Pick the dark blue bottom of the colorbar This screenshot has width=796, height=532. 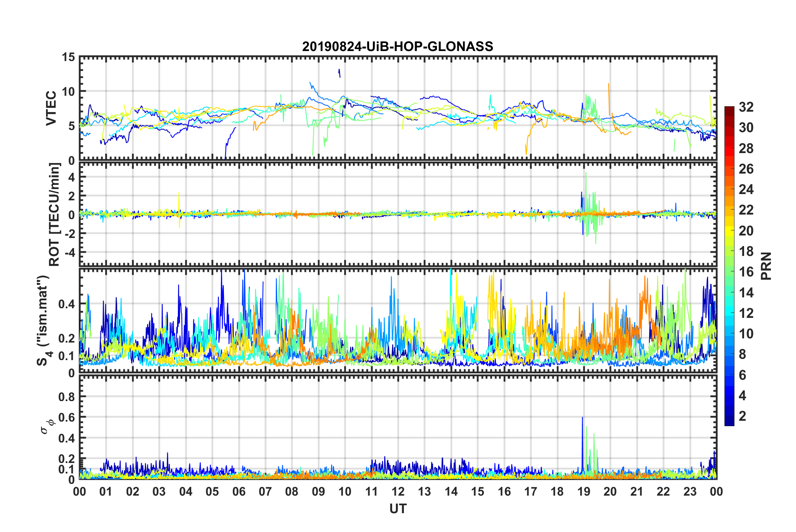[729, 422]
